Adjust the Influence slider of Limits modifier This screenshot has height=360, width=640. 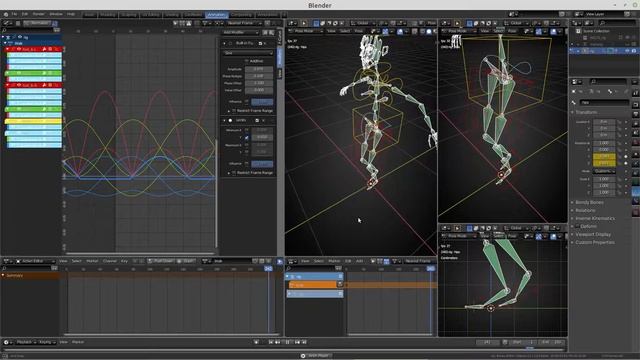point(262,164)
